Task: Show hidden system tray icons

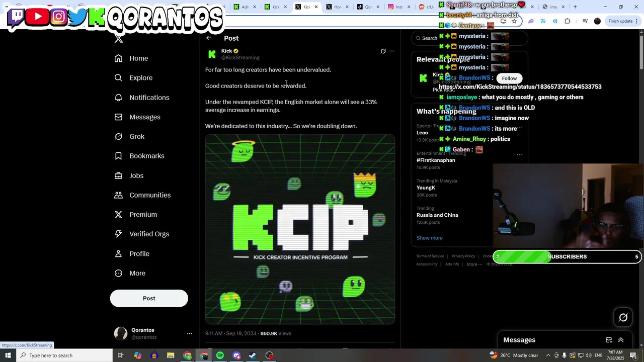Action: click(x=548, y=355)
